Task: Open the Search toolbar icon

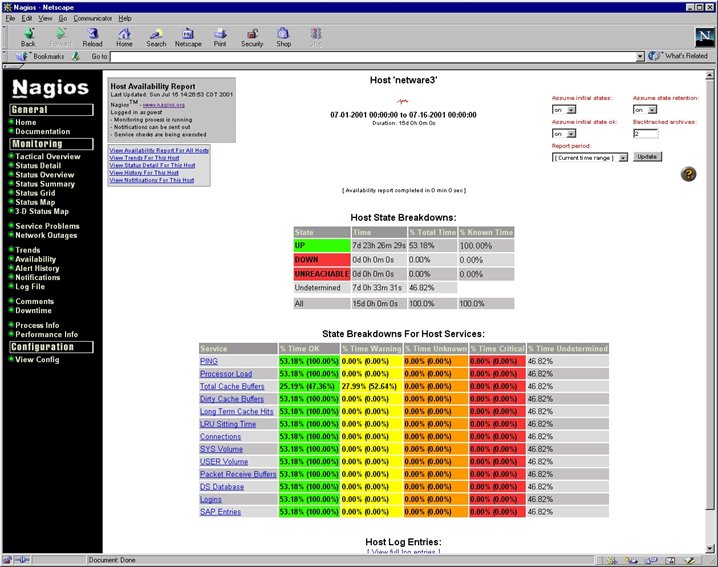Action: coord(156,37)
